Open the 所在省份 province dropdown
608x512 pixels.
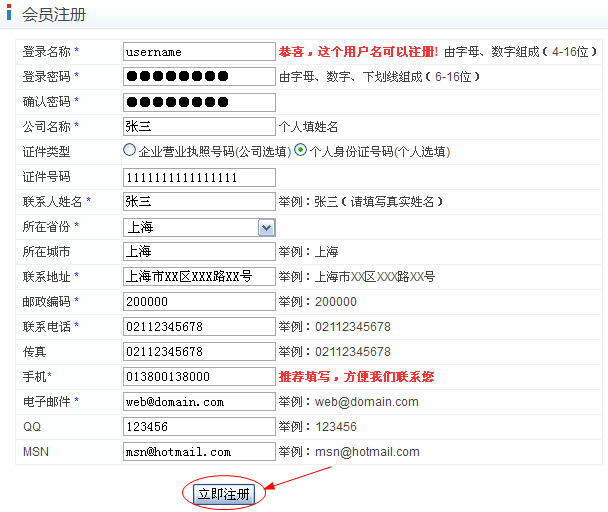coord(199,227)
